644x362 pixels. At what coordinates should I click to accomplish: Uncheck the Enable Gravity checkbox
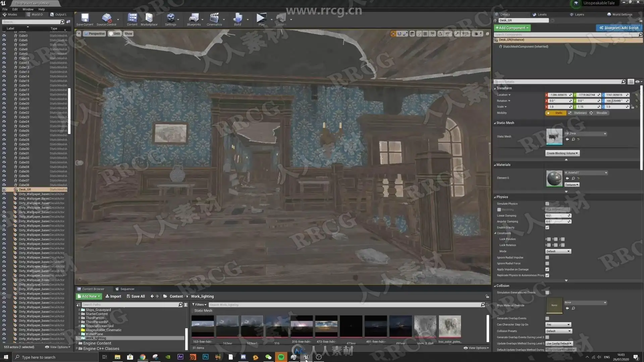(x=547, y=228)
